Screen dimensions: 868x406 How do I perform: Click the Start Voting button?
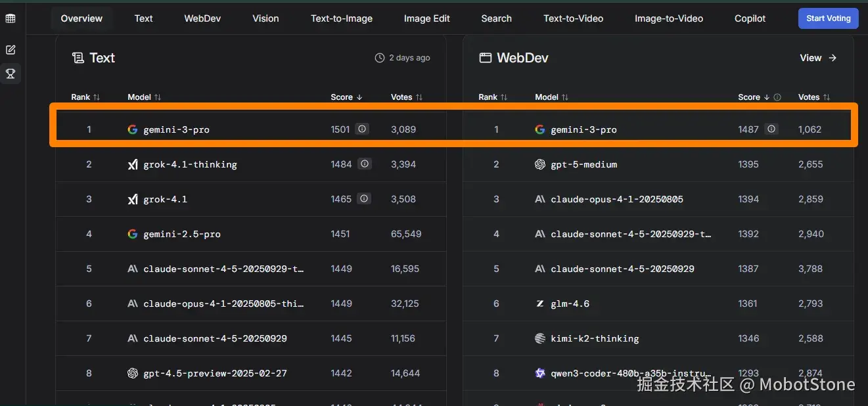click(x=828, y=18)
